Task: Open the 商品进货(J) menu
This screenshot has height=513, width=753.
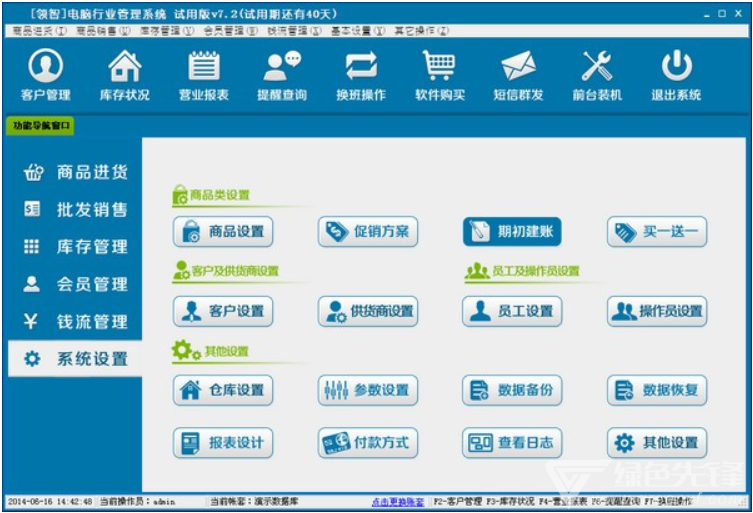Action: pos(40,31)
